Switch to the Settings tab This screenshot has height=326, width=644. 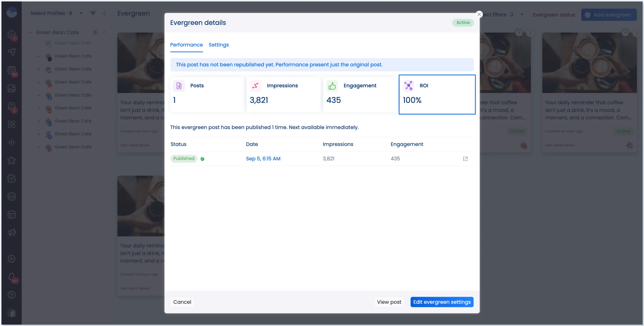(218, 45)
